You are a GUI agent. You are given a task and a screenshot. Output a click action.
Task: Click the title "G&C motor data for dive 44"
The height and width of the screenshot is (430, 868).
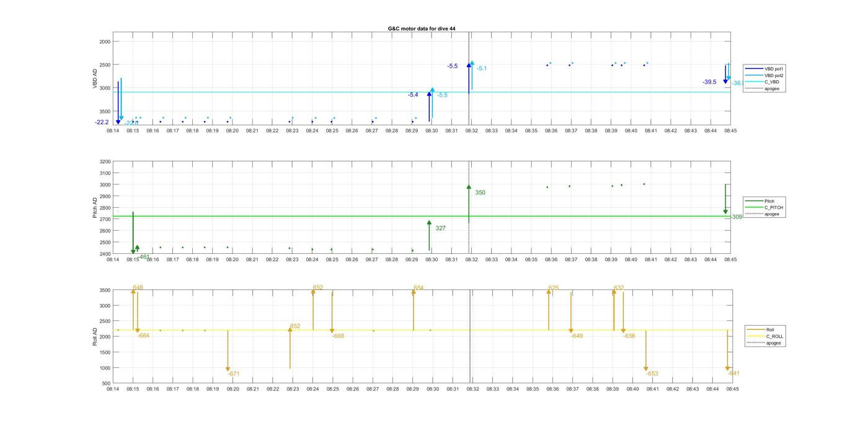(422, 29)
